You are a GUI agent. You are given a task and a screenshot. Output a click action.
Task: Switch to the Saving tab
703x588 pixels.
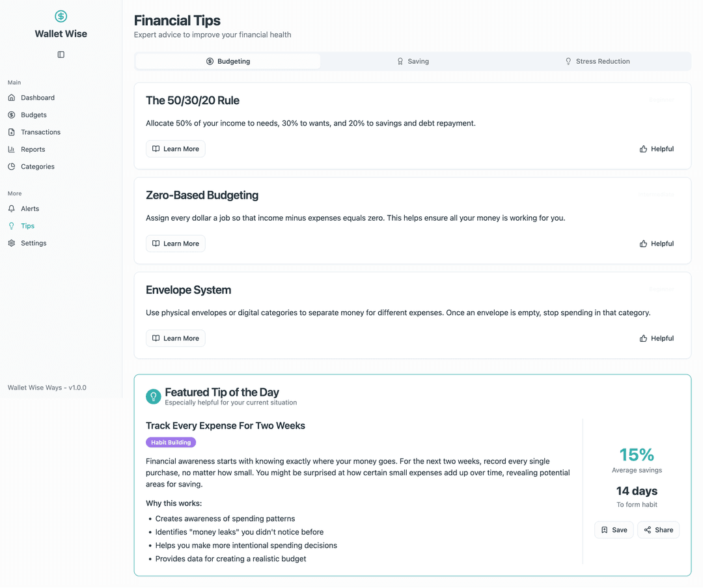[x=413, y=61]
